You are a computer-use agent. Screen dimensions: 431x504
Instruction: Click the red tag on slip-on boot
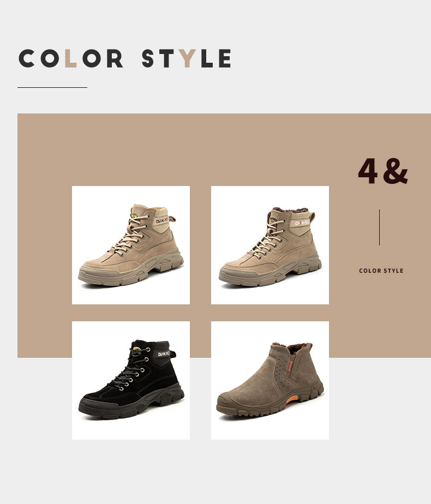tap(290, 366)
